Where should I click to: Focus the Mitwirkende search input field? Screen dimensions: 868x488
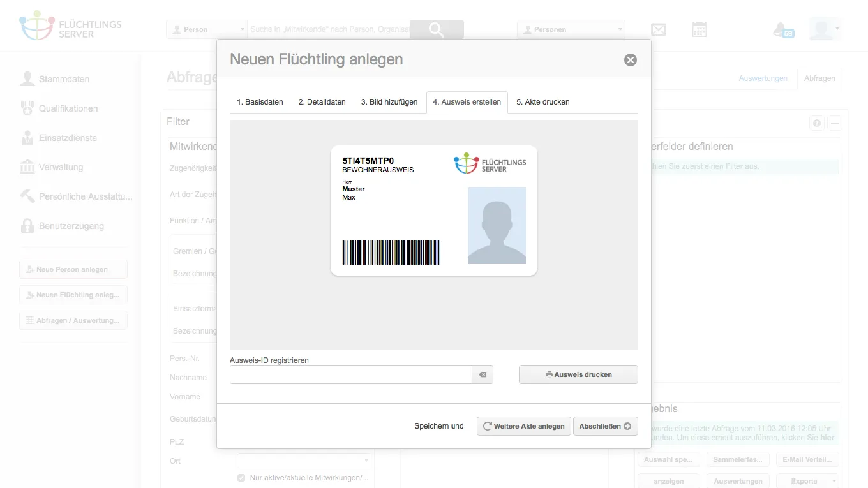click(329, 29)
